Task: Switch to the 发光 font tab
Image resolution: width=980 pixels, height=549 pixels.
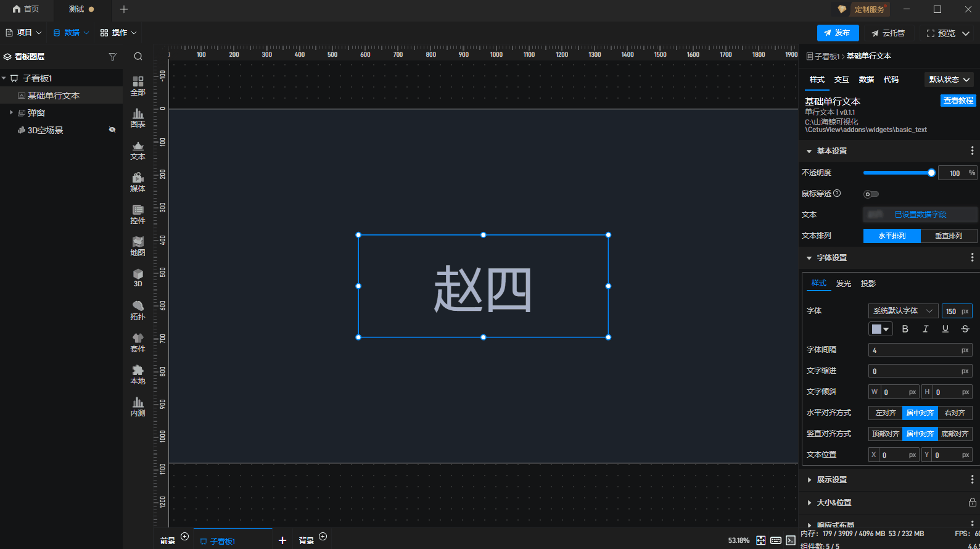Action: pos(843,284)
